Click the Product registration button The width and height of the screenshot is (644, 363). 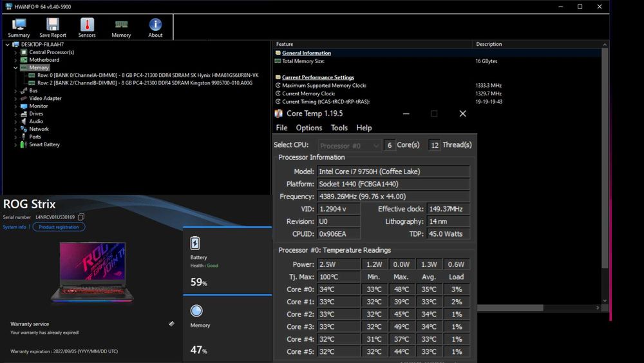tap(59, 227)
